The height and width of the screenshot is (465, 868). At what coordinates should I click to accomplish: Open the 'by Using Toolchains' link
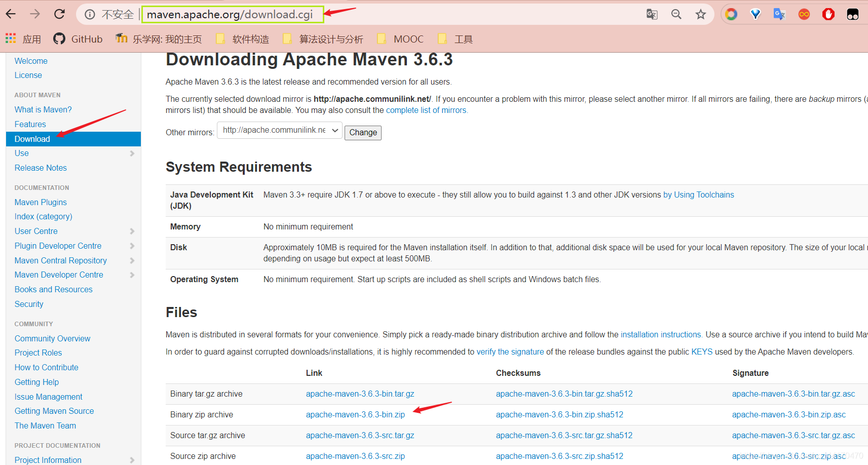pos(699,195)
